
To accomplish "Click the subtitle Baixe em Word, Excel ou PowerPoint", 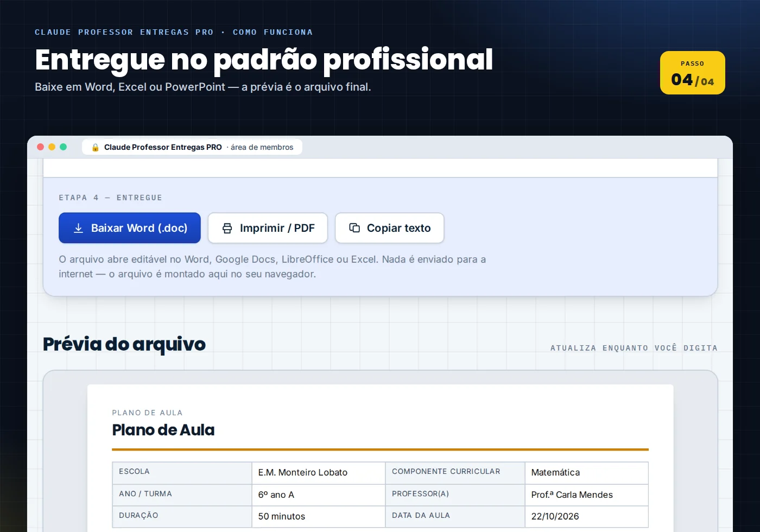I will point(203,87).
